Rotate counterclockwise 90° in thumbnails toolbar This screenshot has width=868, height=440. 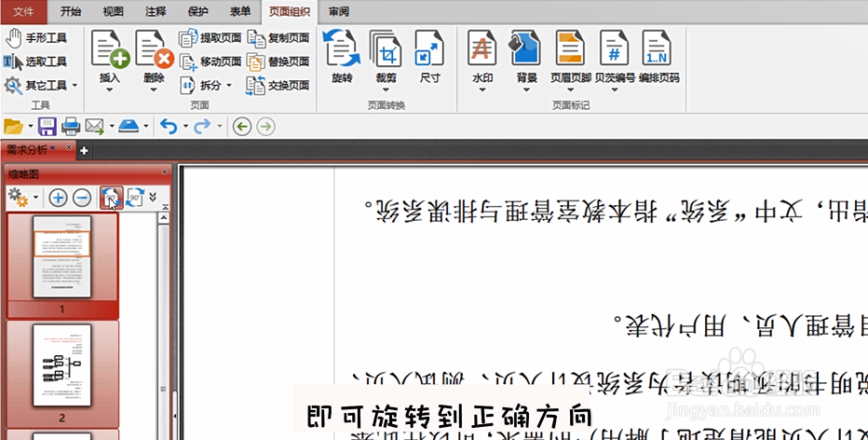click(111, 198)
